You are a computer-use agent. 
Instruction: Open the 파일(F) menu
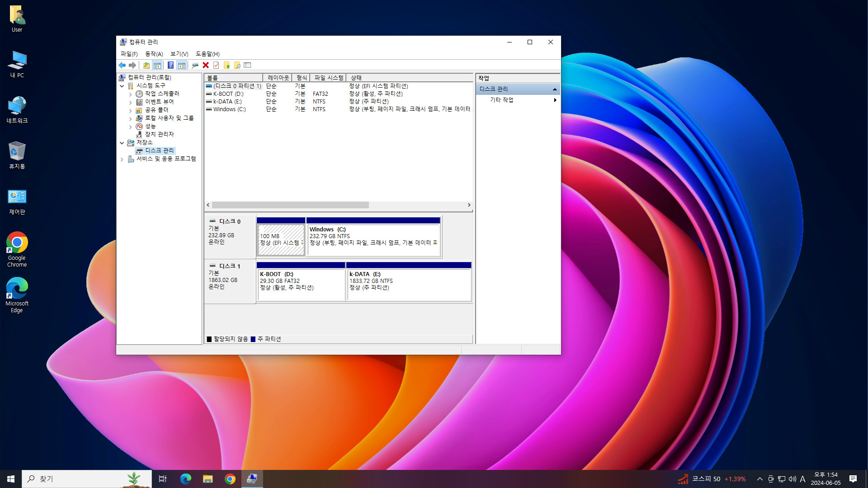[129, 54]
